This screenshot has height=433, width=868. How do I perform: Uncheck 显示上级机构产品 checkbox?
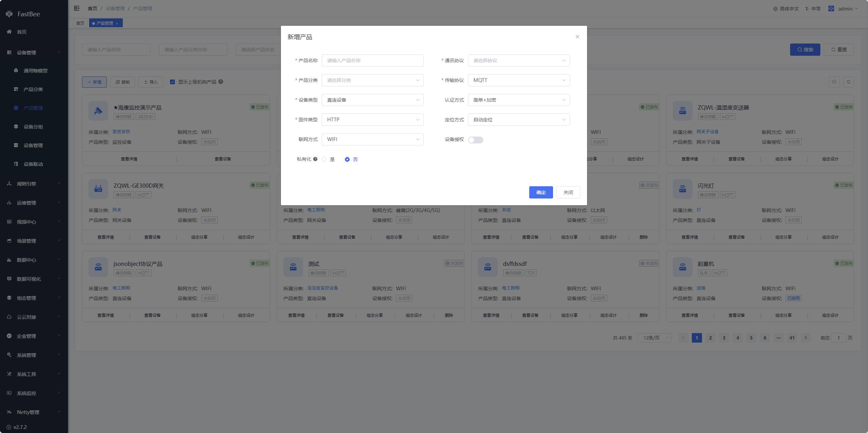click(172, 82)
